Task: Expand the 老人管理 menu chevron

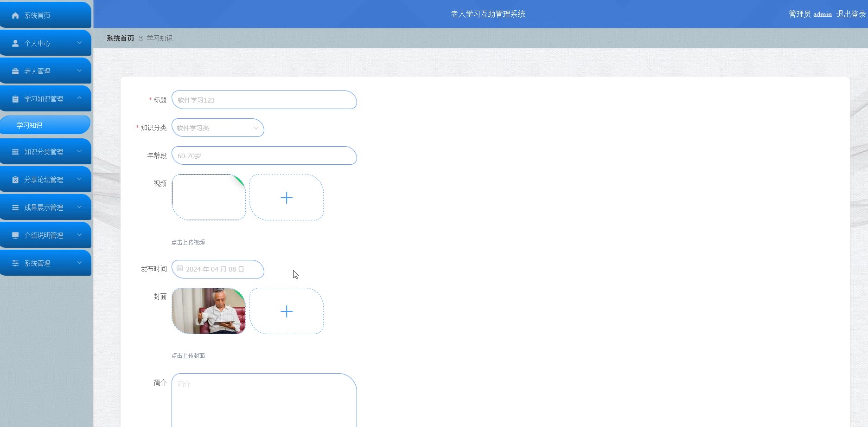Action: coord(79,71)
